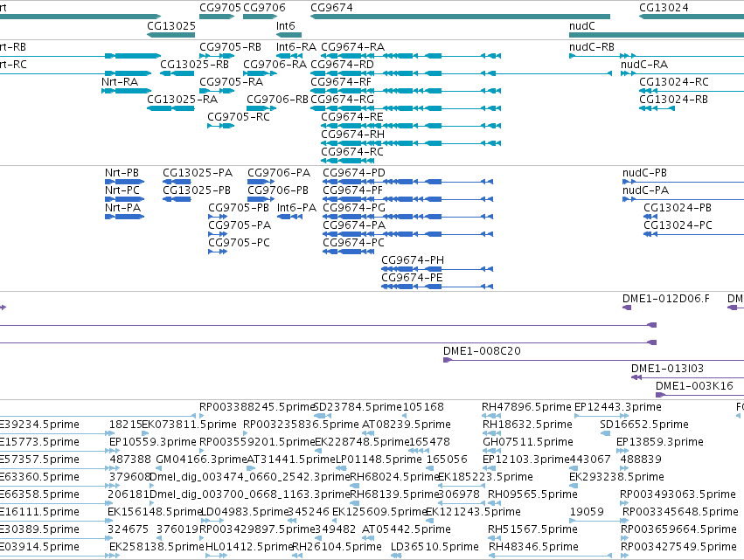
Task: Open the CG13024 gene label
Action: coord(664,8)
